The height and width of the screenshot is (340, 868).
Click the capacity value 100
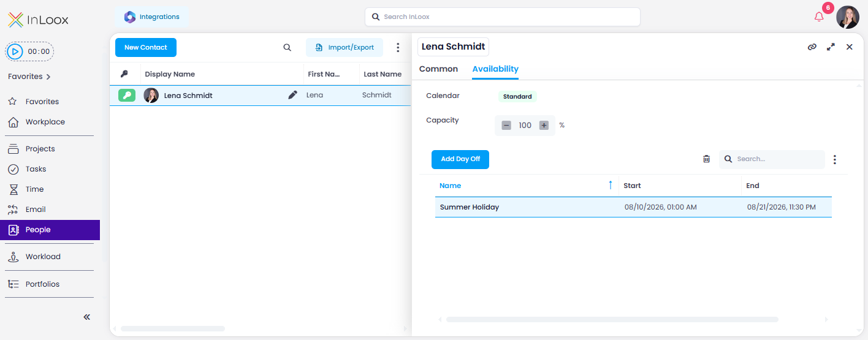pos(525,126)
